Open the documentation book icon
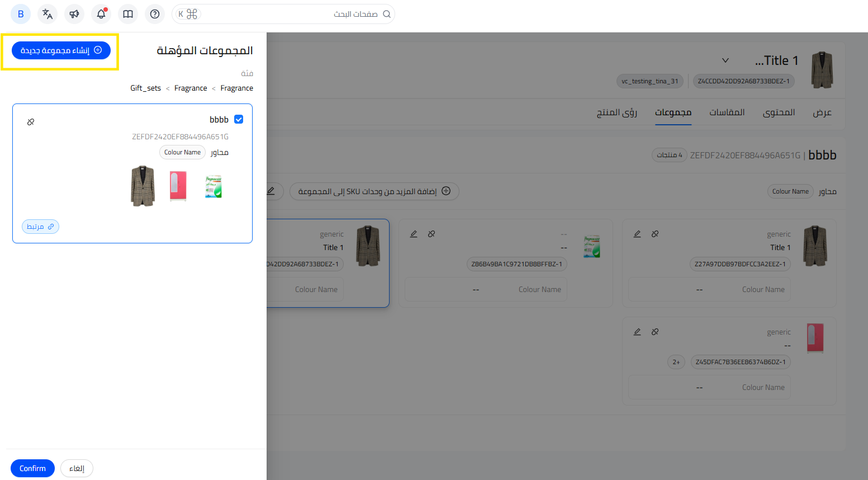Viewport: 868px width, 480px height. (x=128, y=14)
